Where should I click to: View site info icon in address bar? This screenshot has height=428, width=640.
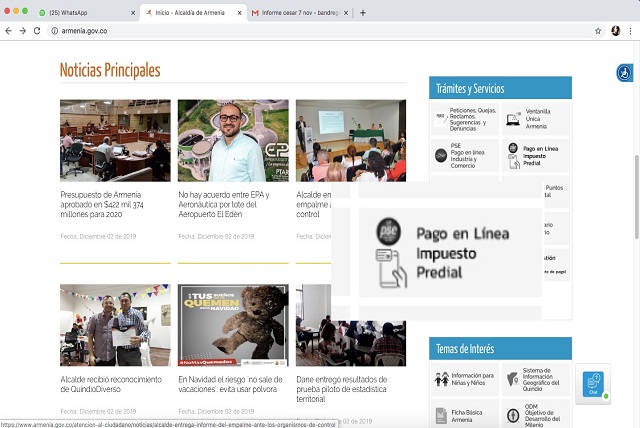(x=55, y=31)
